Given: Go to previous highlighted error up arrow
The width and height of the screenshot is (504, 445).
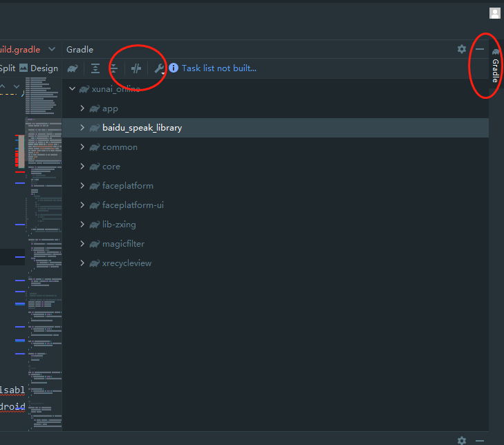Looking at the screenshot, I should click(x=3, y=86).
